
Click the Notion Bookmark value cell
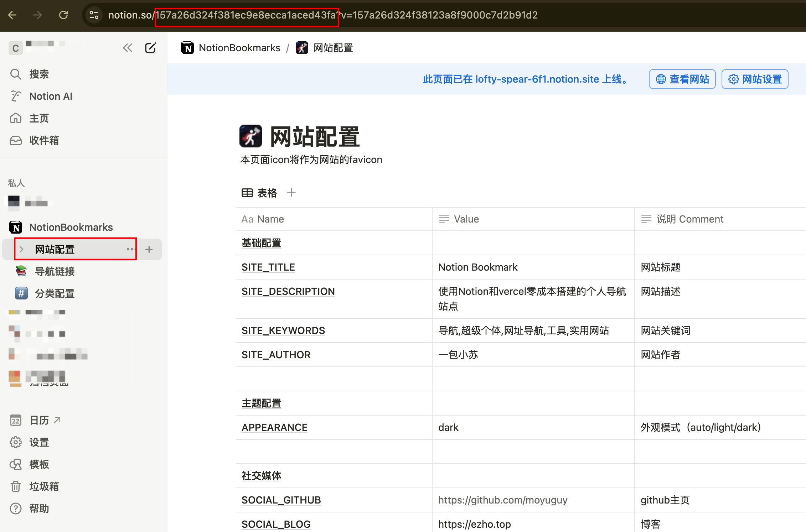(x=533, y=267)
